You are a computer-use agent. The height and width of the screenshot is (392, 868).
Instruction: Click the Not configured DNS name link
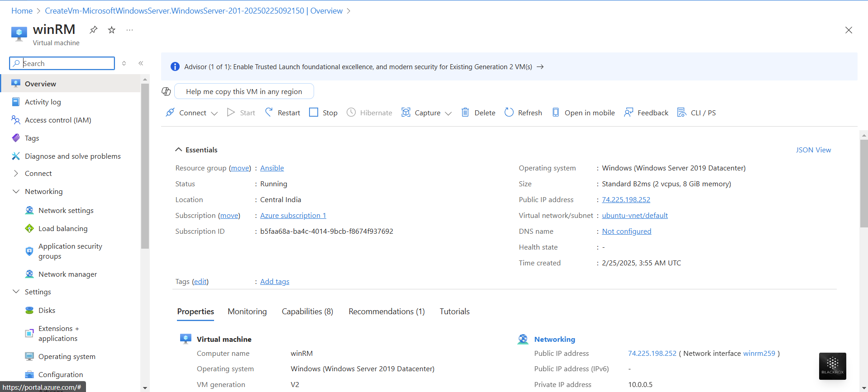click(x=626, y=231)
